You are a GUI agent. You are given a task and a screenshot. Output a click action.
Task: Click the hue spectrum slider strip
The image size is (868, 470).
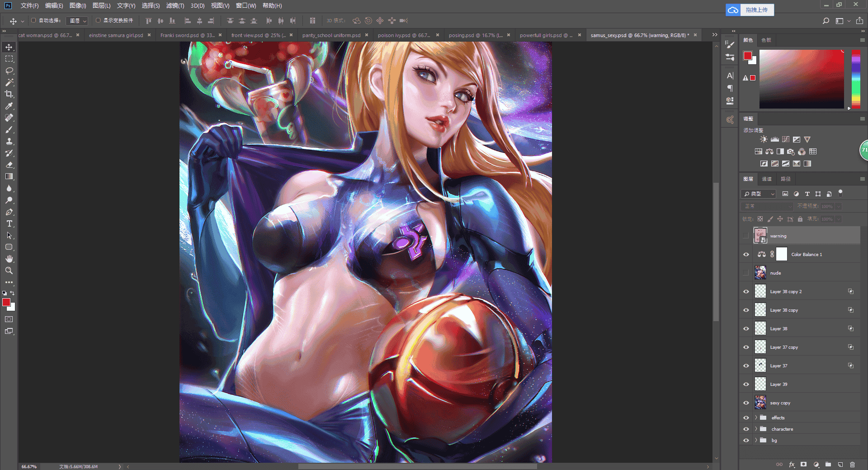[x=856, y=79]
